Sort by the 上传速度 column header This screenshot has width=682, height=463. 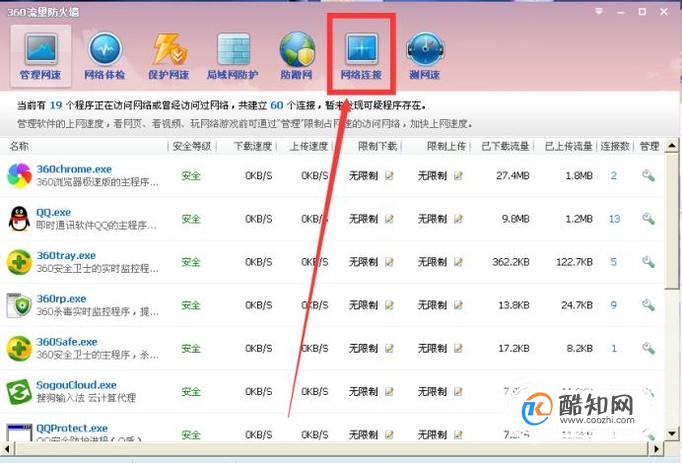[309, 146]
